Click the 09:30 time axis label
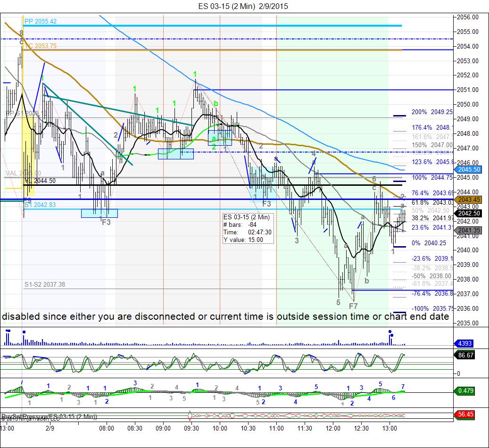Image resolution: width=489 pixels, height=448 pixels. tap(191, 428)
